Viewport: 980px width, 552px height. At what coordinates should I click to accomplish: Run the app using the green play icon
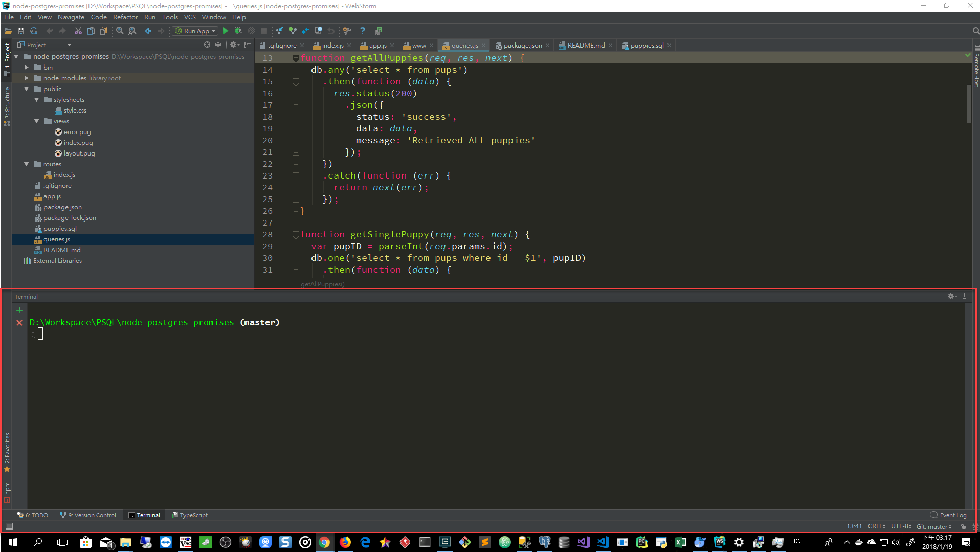225,31
